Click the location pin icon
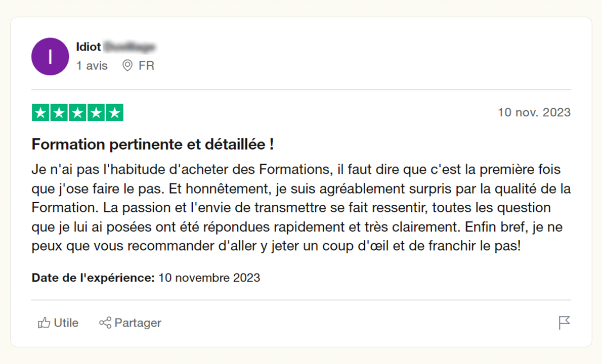Viewport: 602px width, 364px height. 127,66
